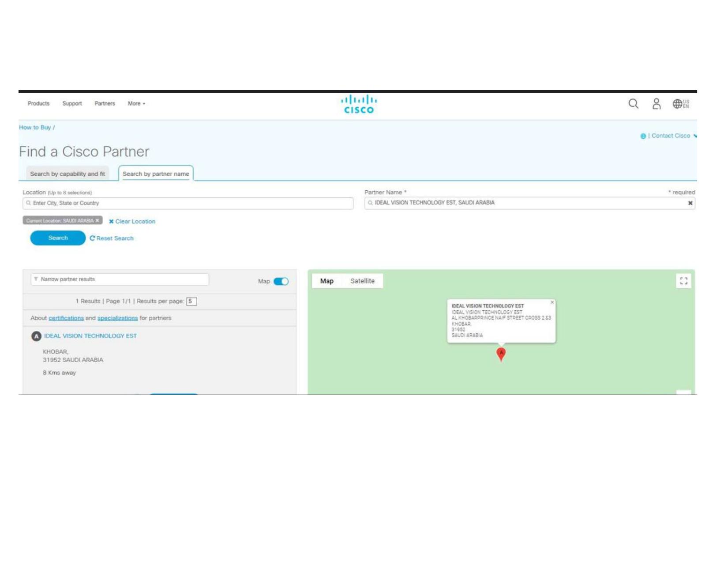728x563 pixels.
Task: Open the site search magnifier icon
Action: pos(633,104)
